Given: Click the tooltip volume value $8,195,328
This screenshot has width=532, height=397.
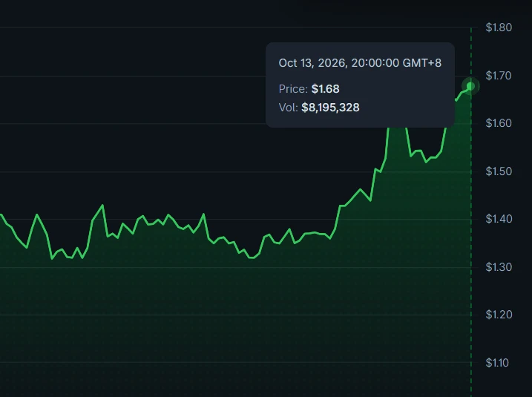Looking at the screenshot, I should pyautogui.click(x=330, y=108).
